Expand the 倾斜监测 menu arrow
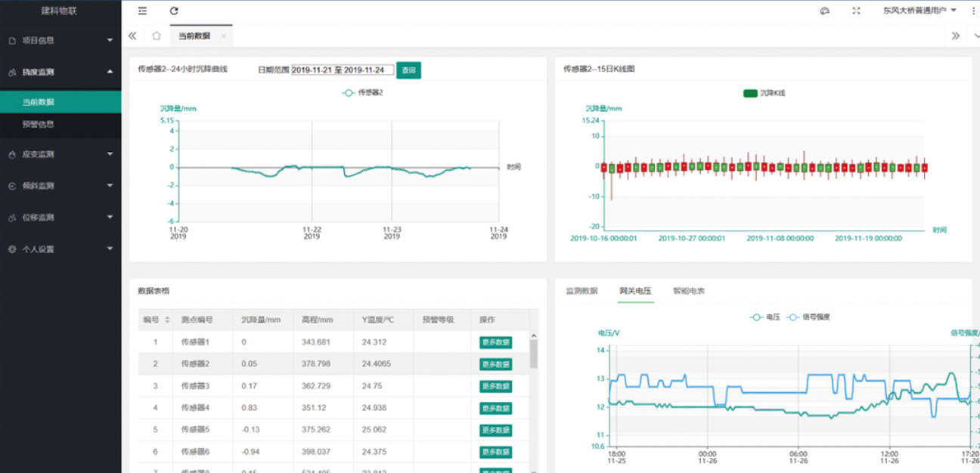The height and width of the screenshot is (473, 980). (110, 186)
